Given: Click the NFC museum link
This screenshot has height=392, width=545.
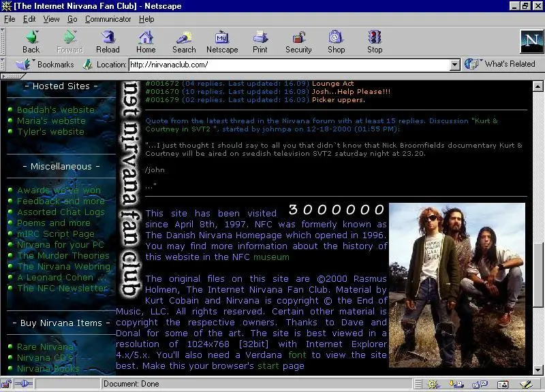Looking at the screenshot, I should (271, 257).
